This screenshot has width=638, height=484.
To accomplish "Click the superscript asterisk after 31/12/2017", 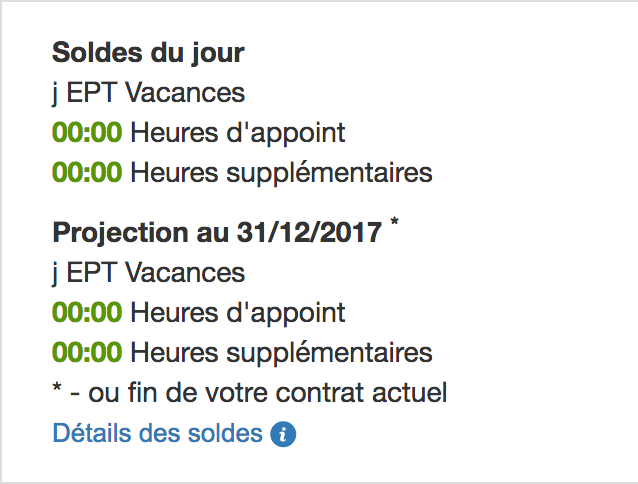I will click(x=394, y=223).
